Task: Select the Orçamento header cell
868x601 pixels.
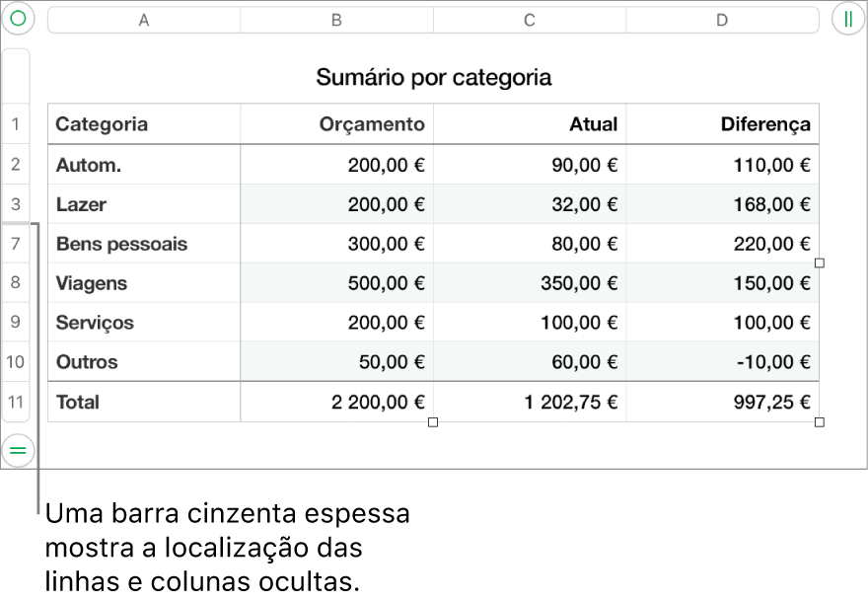Action: click(336, 124)
